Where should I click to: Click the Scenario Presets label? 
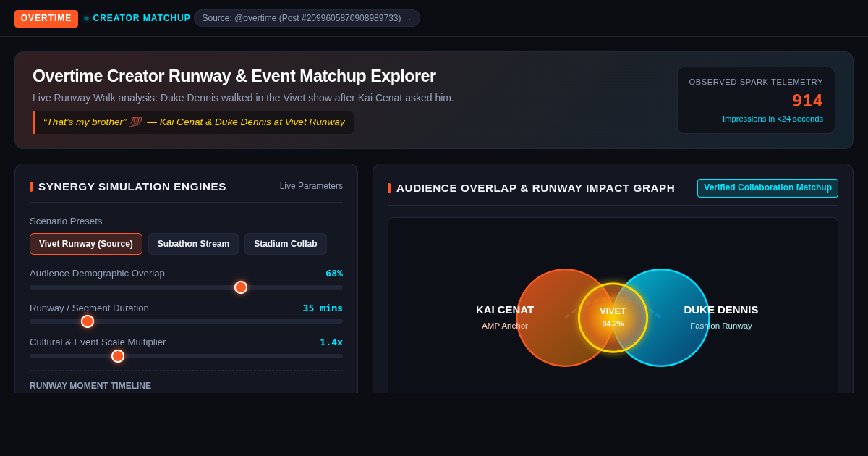click(66, 221)
